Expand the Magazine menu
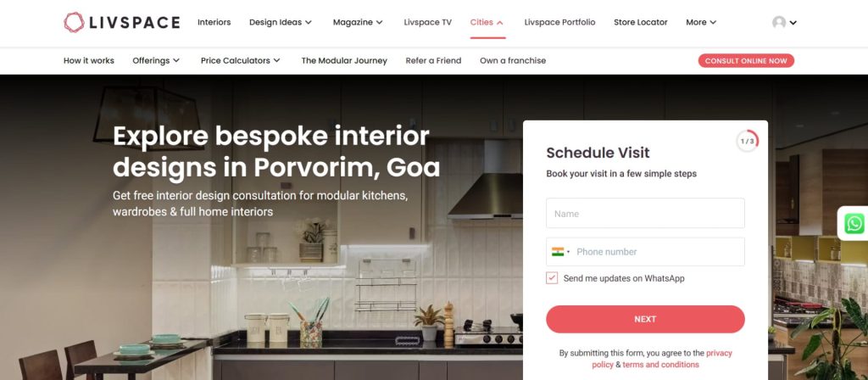Viewport: 868px width, 380px height. coord(358,22)
